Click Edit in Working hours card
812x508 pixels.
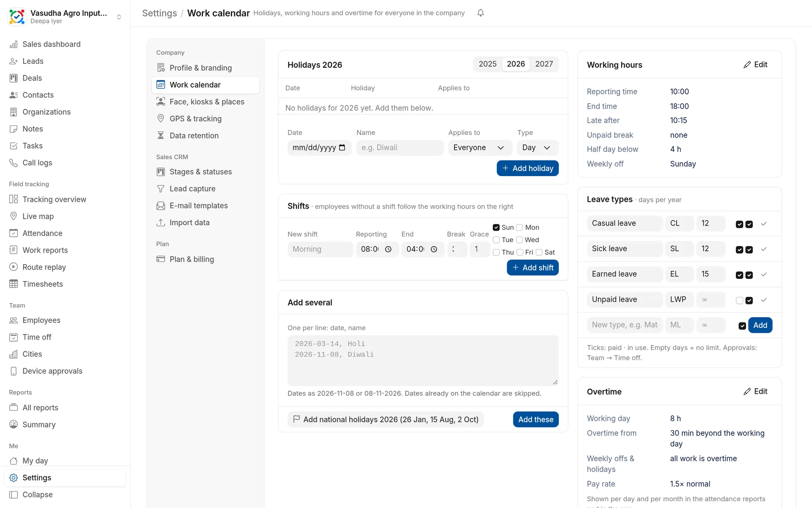pyautogui.click(x=755, y=64)
